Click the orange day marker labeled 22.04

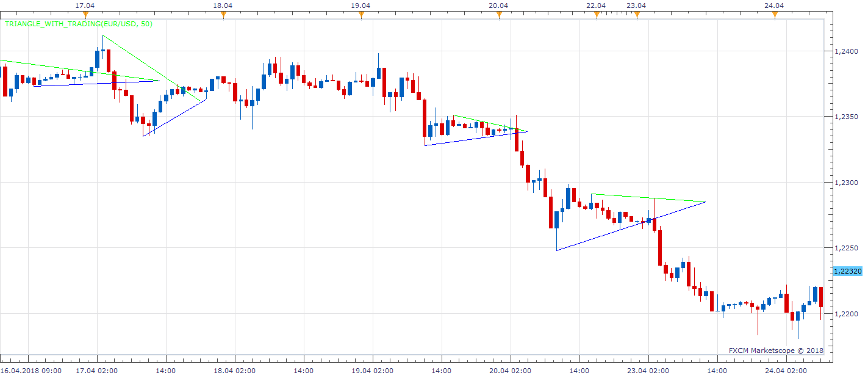[x=597, y=15]
